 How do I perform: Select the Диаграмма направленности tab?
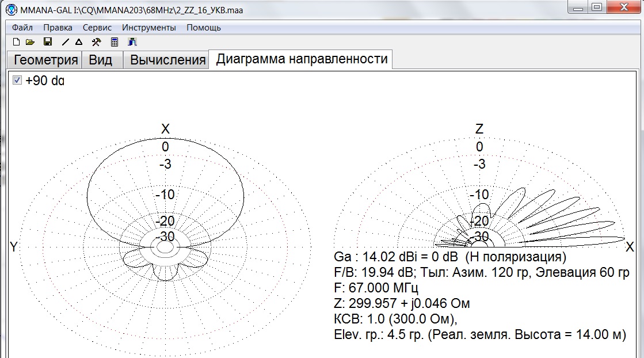[x=302, y=59]
